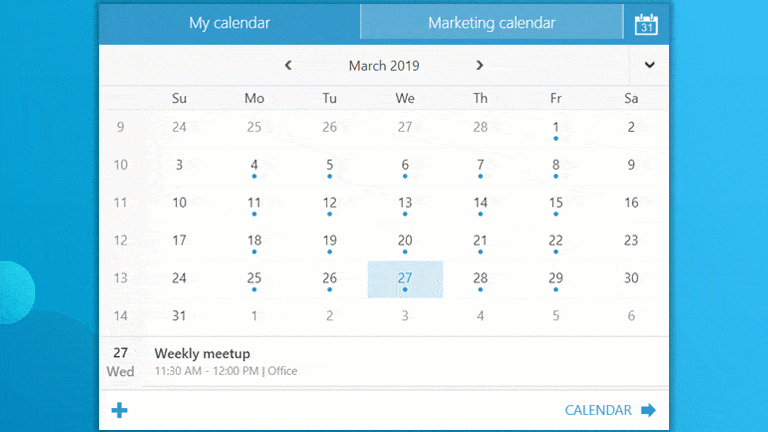Switch to the Marketing calendar tab
Image resolution: width=768 pixels, height=432 pixels.
pyautogui.click(x=492, y=23)
